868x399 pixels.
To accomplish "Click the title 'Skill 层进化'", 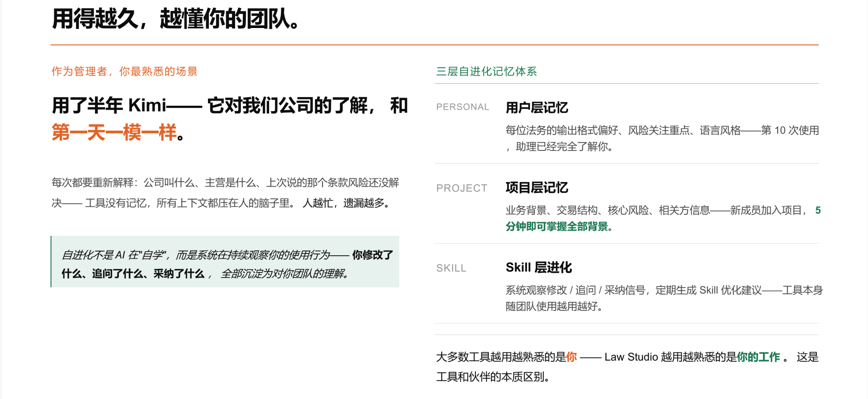I will [x=539, y=268].
